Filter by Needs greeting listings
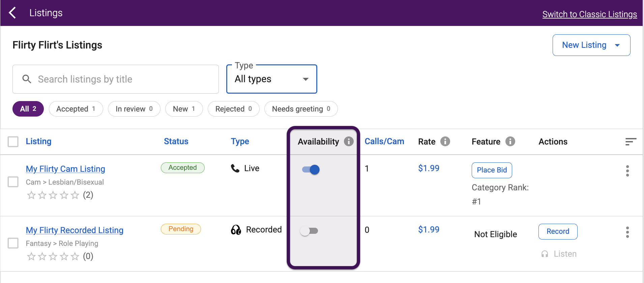644x283 pixels. point(301,109)
